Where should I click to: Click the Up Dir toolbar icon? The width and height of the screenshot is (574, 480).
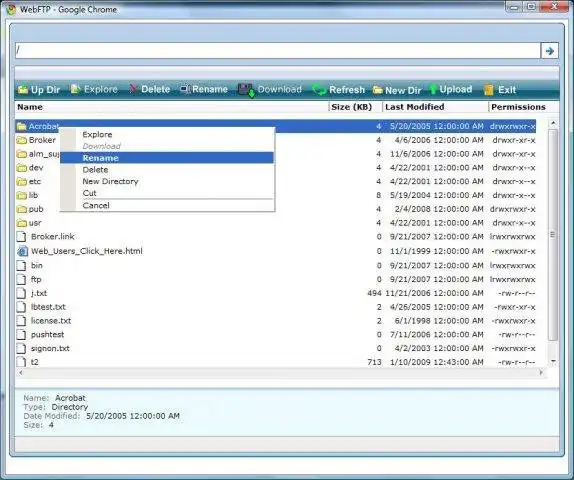click(x=23, y=90)
